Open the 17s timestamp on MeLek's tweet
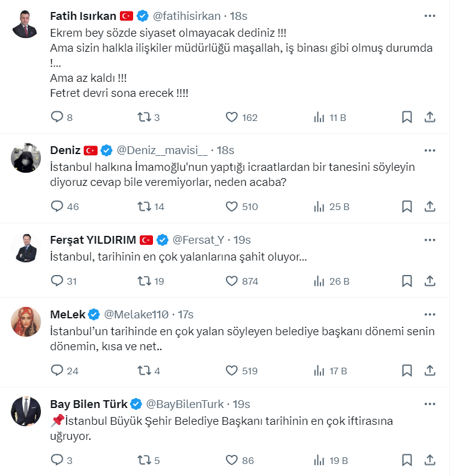450x476 pixels. [186, 314]
